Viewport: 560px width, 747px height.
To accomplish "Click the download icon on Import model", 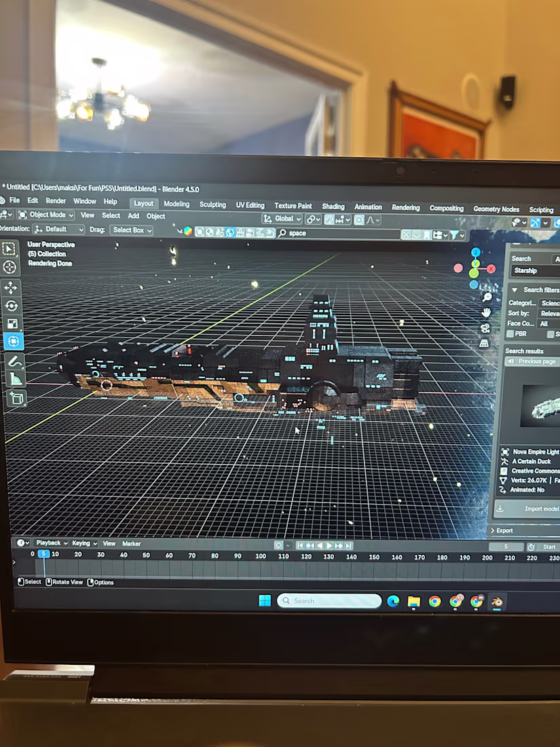I will [x=500, y=509].
